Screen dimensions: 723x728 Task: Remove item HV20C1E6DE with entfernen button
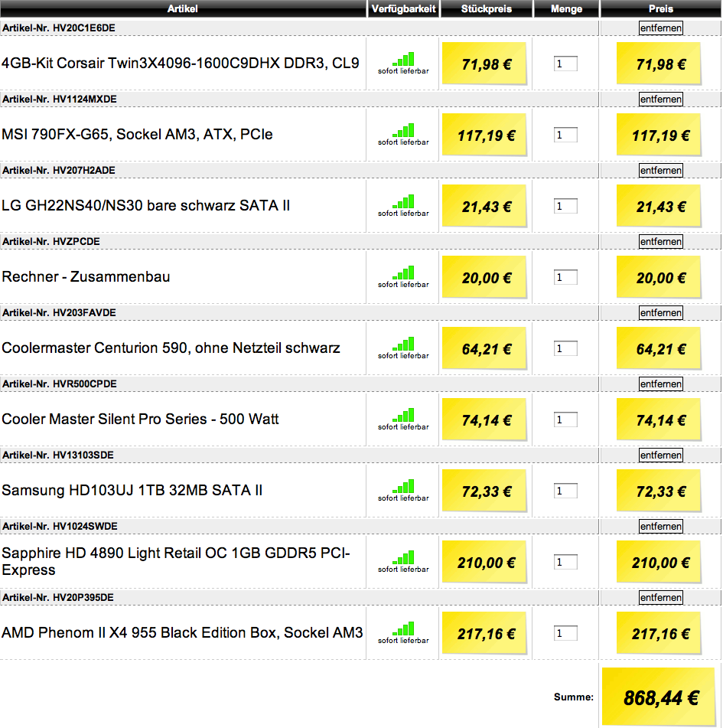(660, 28)
